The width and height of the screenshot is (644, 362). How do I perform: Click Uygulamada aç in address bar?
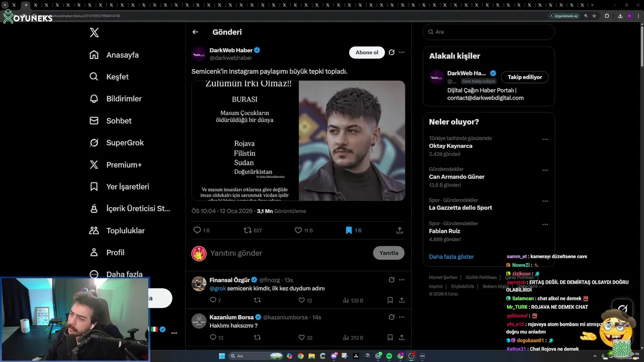point(564,16)
